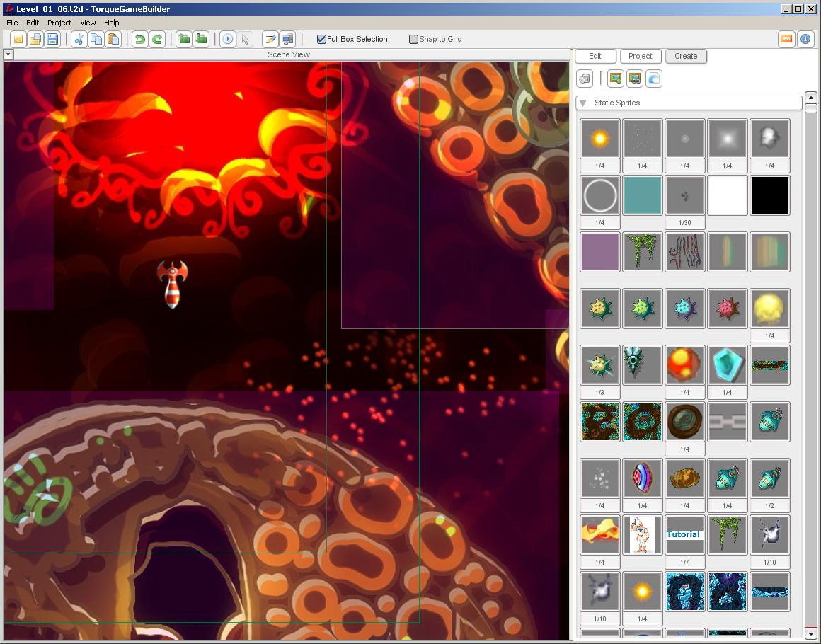Click the green Undo arrow
The image size is (821, 644).
(x=140, y=39)
